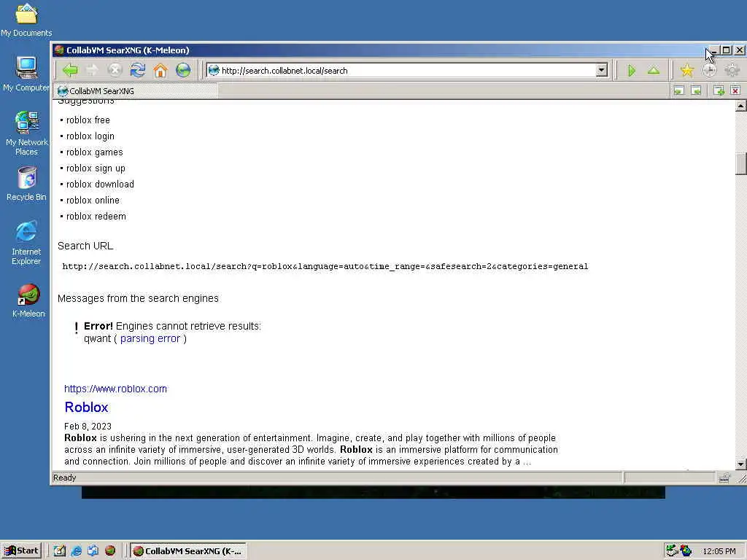Select the 'roblox free' suggestion
The height and width of the screenshot is (560, 747).
tap(88, 120)
